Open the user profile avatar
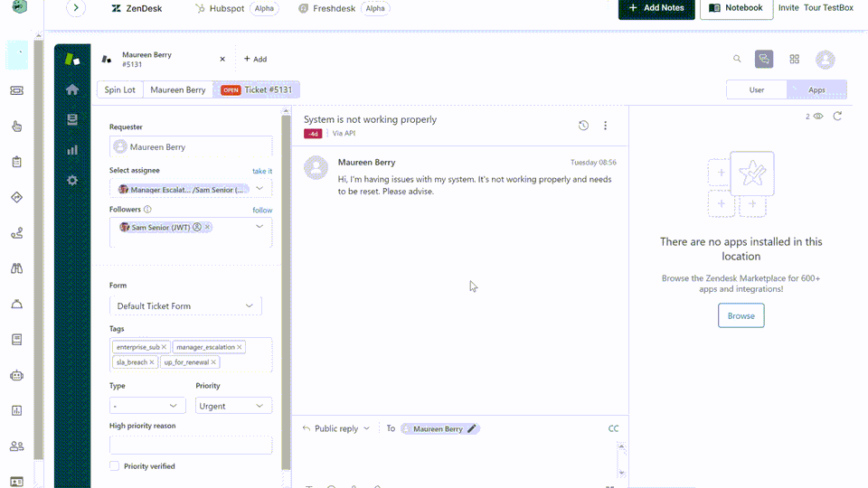The width and height of the screenshot is (868, 488). point(825,60)
